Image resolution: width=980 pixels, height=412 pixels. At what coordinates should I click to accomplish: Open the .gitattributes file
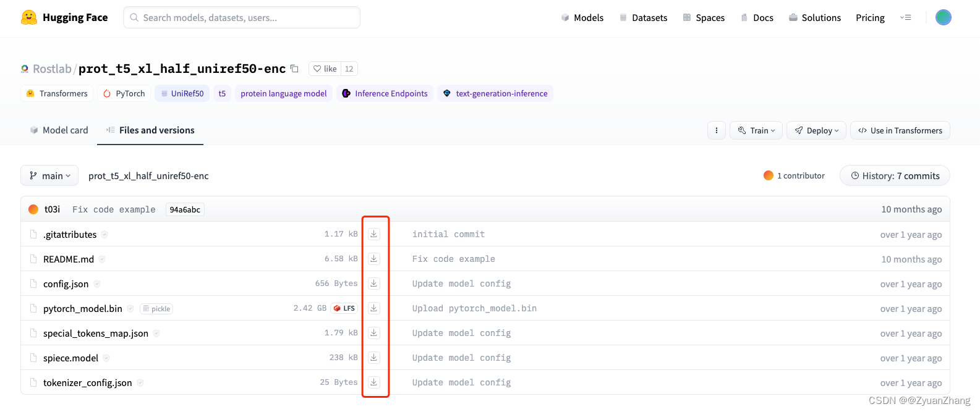pos(70,234)
